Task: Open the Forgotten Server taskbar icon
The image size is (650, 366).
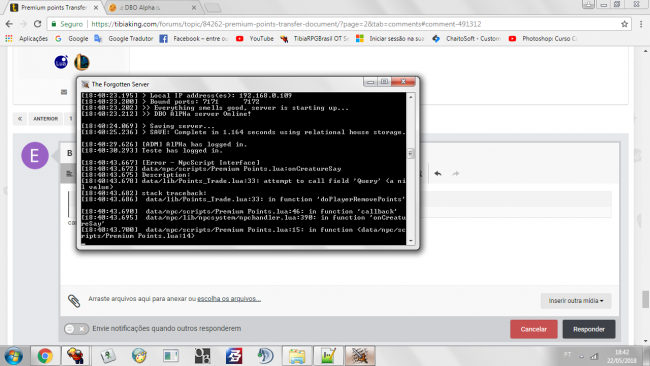Action: [360, 356]
